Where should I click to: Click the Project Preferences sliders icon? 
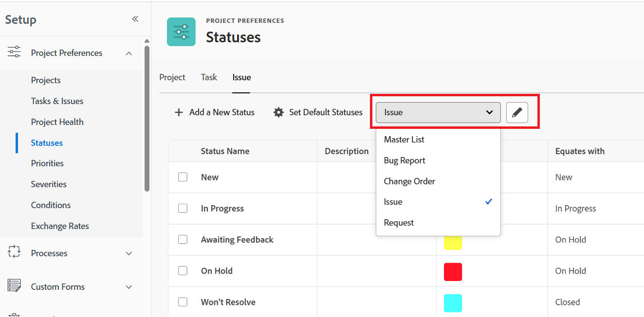[14, 53]
